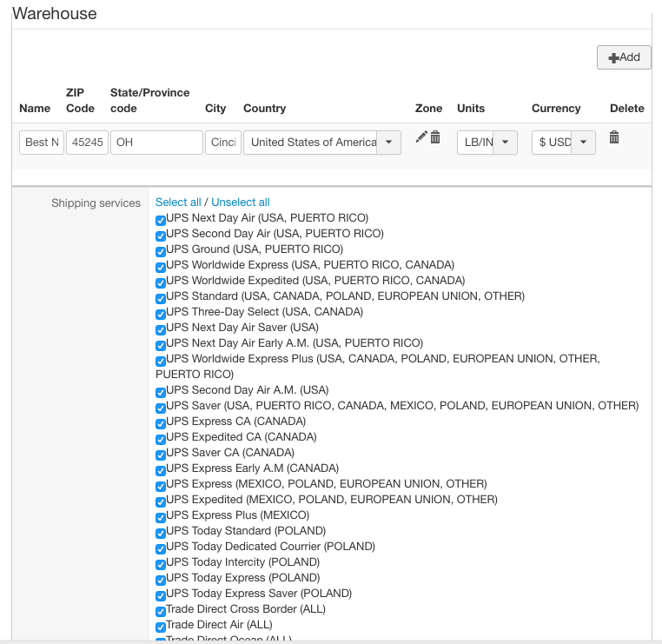Toggle UPS Today Express (POLAND) checkbox
Screen dimensions: 662x644
[161, 580]
